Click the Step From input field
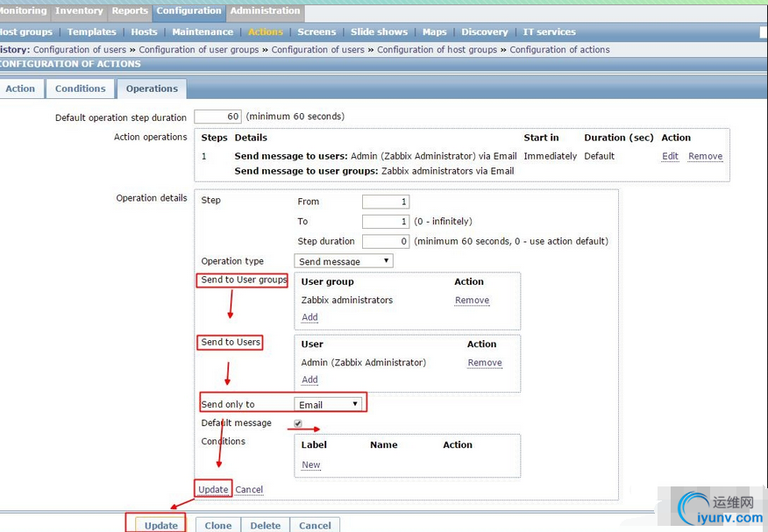 click(386, 202)
